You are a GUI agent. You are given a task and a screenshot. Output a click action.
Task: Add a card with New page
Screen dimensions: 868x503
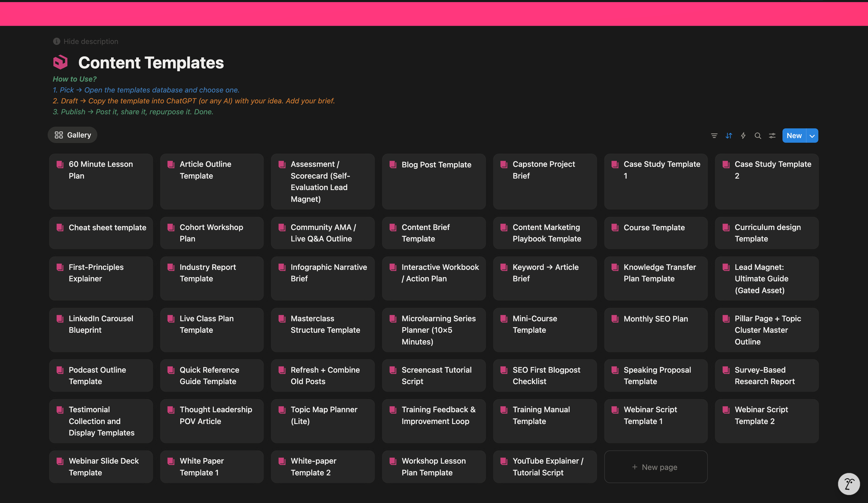tap(655, 467)
